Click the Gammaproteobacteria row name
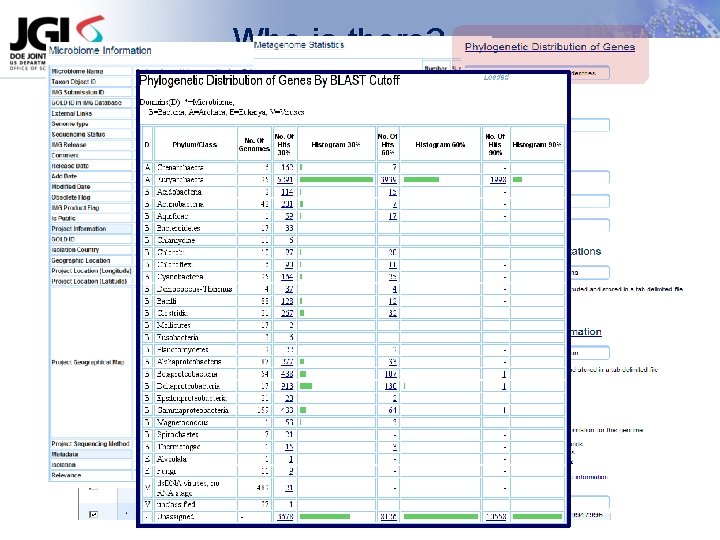720x540 pixels. pyautogui.click(x=193, y=411)
